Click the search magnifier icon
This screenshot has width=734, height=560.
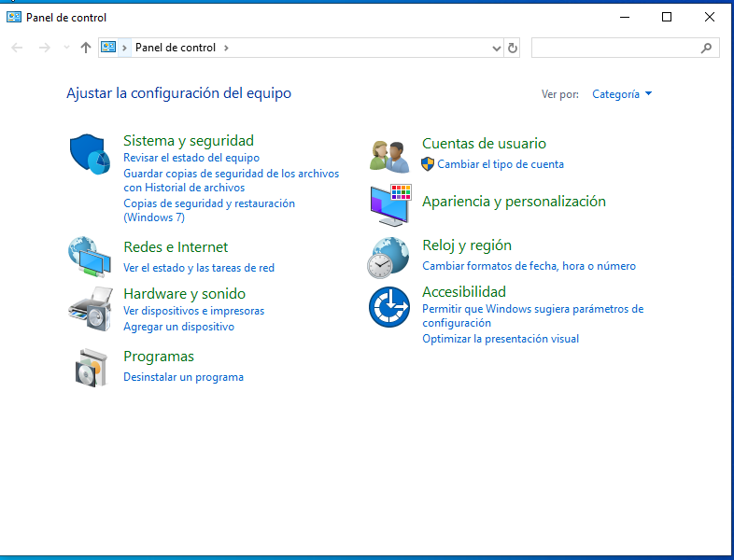(706, 48)
